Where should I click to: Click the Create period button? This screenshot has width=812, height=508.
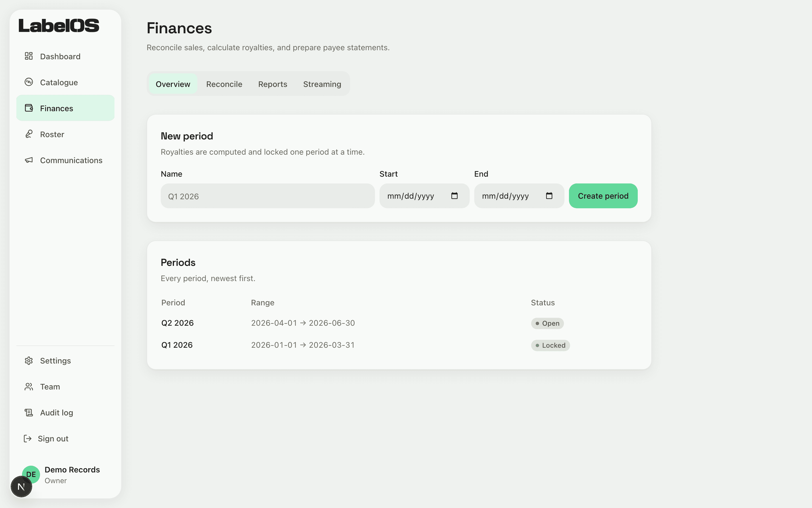603,196
